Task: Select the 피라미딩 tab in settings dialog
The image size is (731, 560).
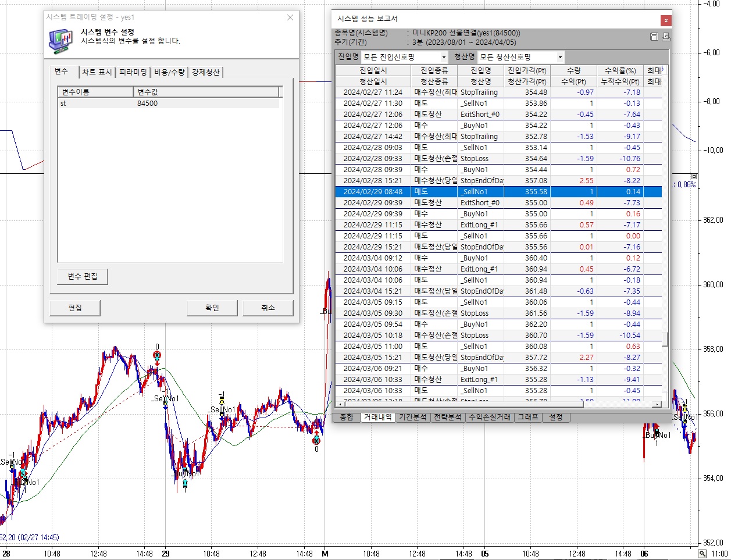Action: pos(133,72)
